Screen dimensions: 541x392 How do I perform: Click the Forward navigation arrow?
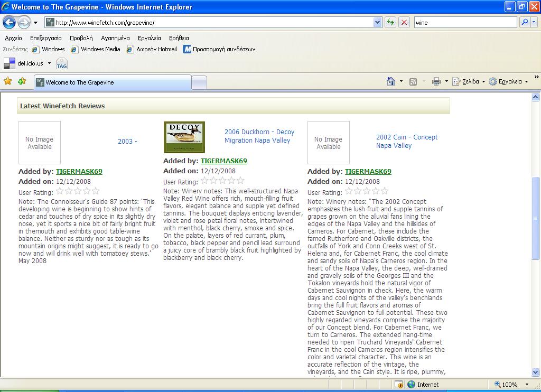coord(23,23)
